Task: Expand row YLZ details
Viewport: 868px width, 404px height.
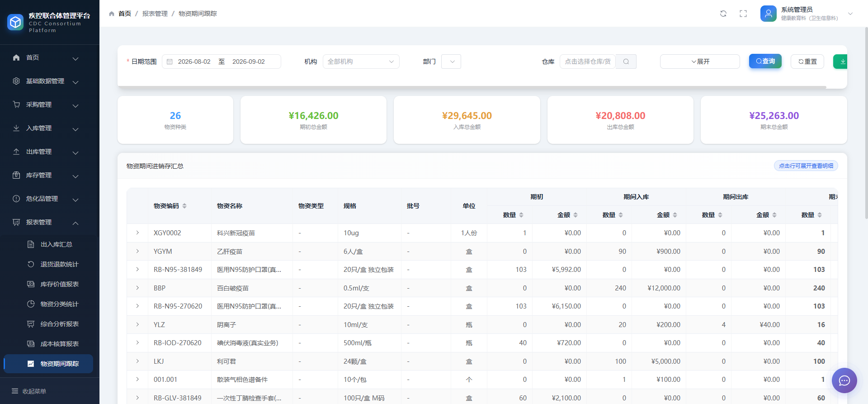Action: 137,324
